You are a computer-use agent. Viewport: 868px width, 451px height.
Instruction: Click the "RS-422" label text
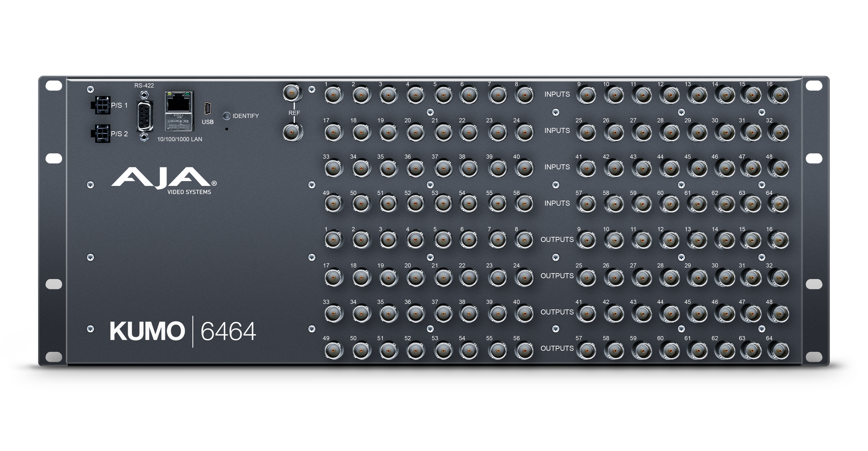pyautogui.click(x=144, y=85)
